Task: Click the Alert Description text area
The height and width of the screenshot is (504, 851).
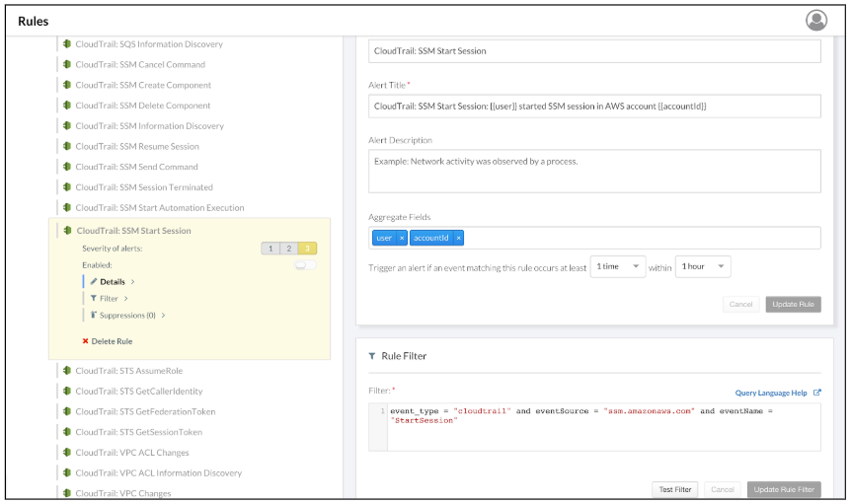Action: [x=594, y=172]
